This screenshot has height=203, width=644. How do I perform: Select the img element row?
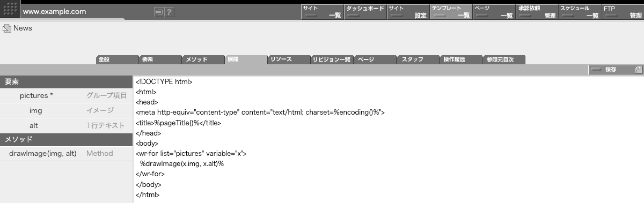point(66,110)
